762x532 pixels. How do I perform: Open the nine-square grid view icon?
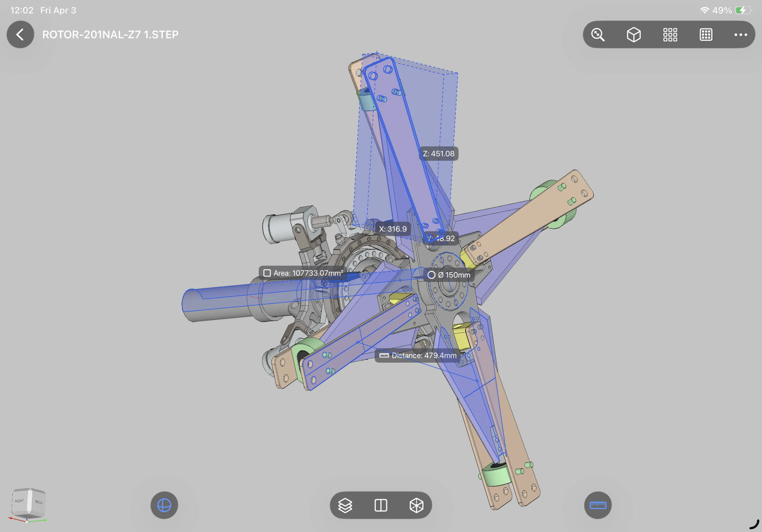coord(670,34)
